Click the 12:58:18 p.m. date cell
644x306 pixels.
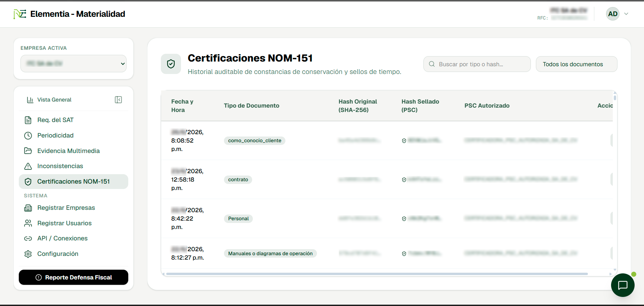[187, 180]
